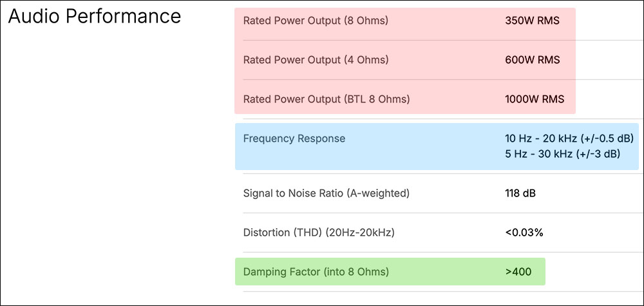Click the Damping Factor (into 8 Ohms) label
The image size is (644, 306).
click(316, 271)
